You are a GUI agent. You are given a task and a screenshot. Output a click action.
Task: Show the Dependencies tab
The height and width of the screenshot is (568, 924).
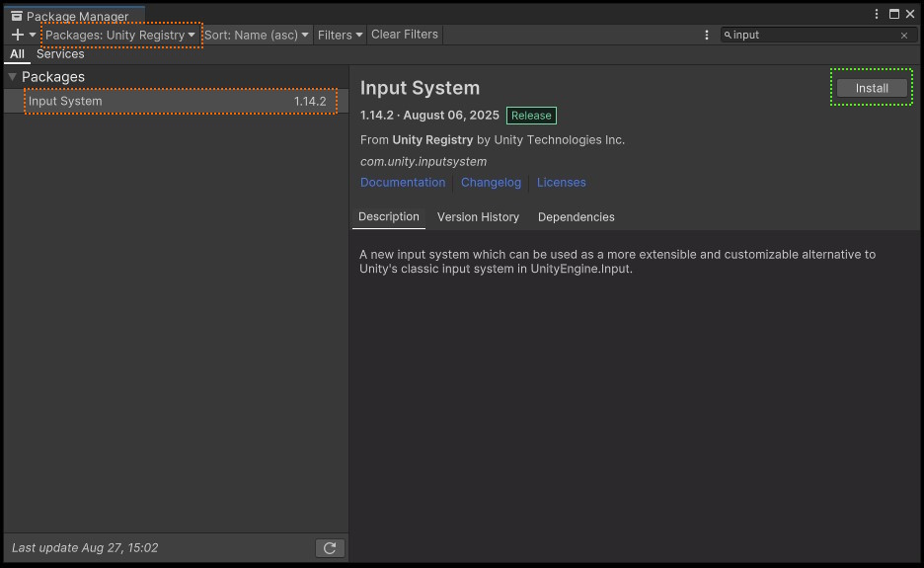click(x=576, y=217)
